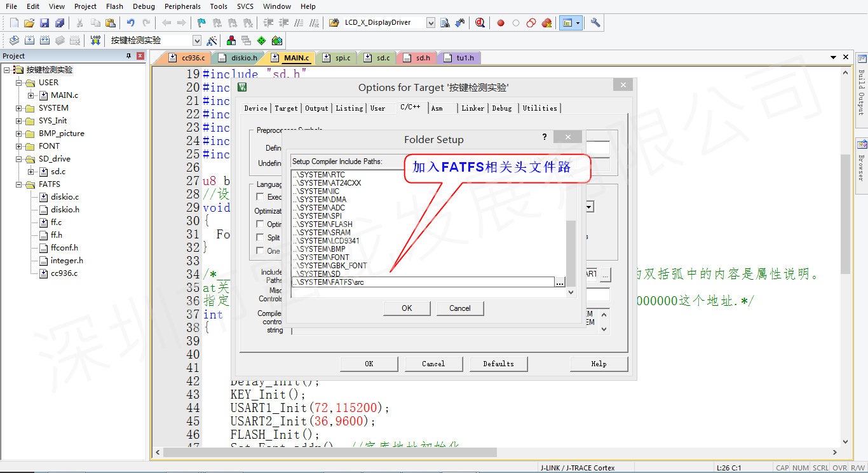
Task: Open a file with the folder icon
Action: pyautogui.click(x=29, y=23)
